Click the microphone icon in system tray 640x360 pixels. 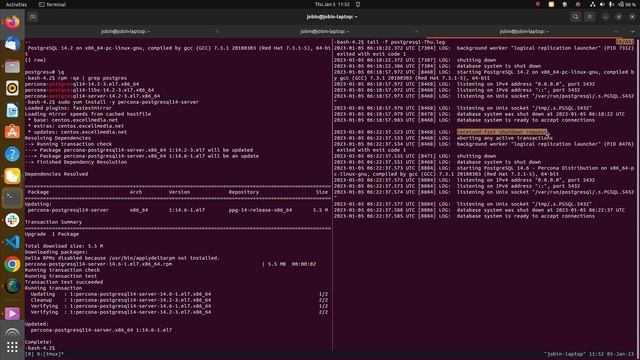611,4
